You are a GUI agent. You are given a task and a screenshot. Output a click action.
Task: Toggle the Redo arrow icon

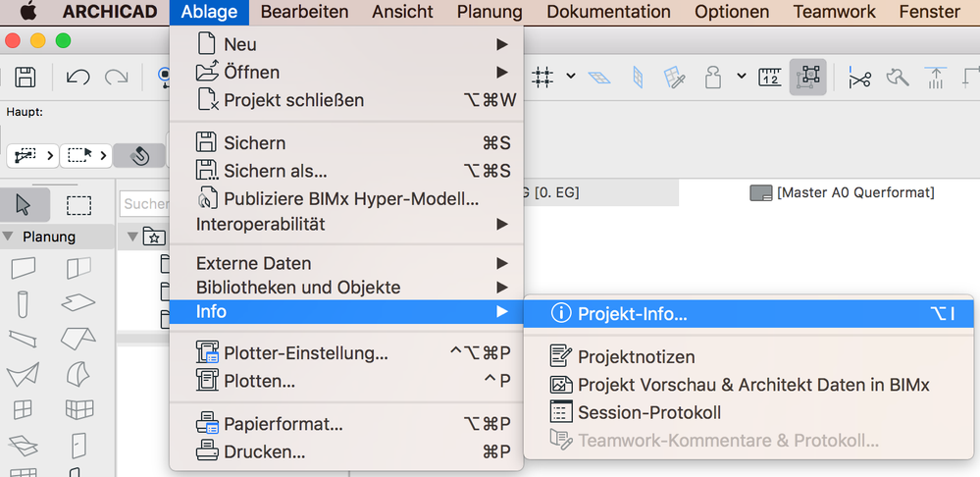(x=117, y=77)
